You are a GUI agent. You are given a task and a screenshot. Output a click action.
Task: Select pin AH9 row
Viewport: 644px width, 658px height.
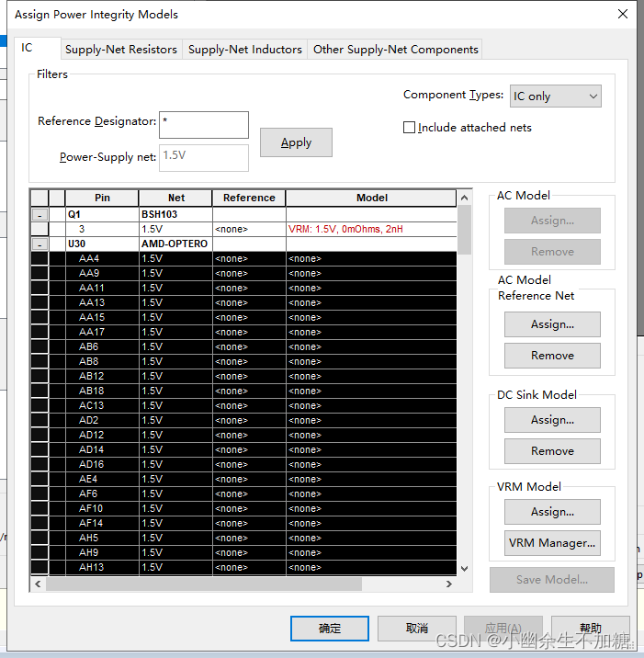click(x=243, y=552)
